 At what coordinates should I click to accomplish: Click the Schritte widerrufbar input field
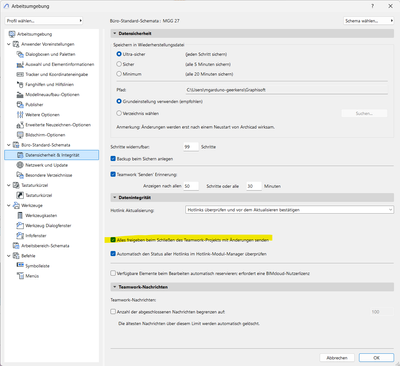click(x=191, y=147)
